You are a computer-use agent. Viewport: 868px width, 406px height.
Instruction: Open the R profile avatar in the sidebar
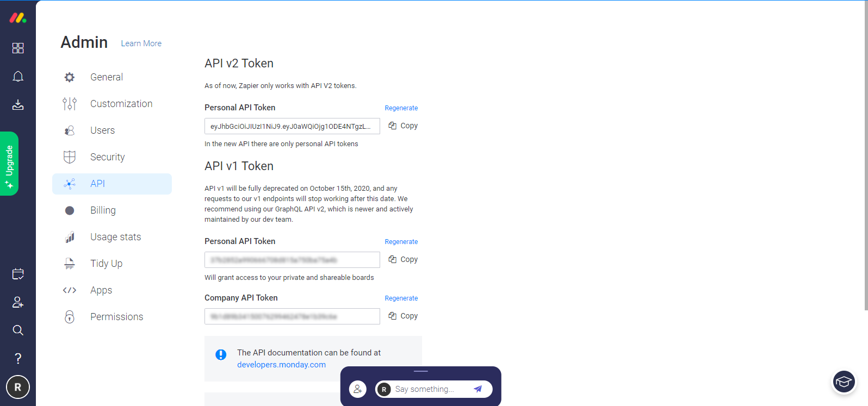point(18,387)
